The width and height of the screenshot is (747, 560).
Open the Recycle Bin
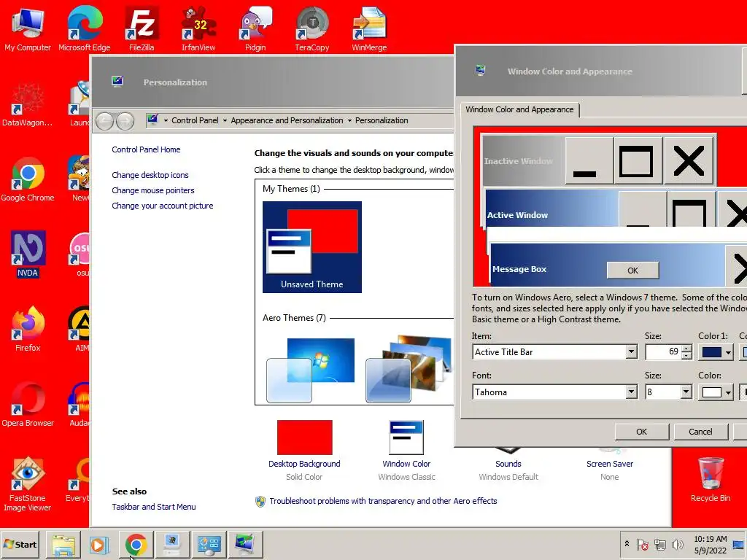(711, 480)
